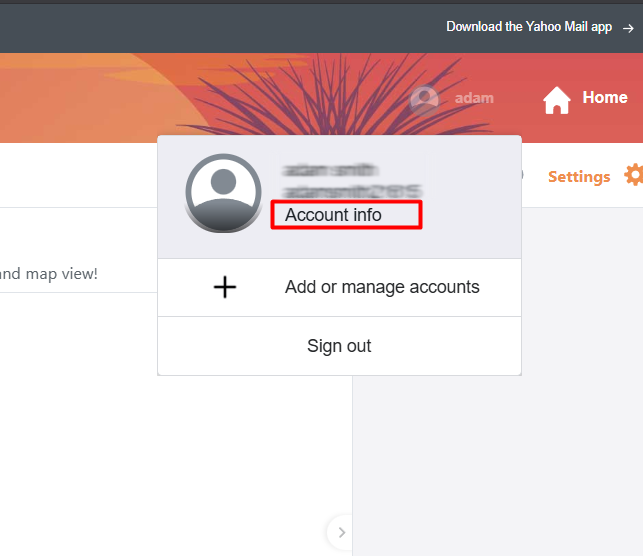Click the plus icon to add account
This screenshot has width=643, height=556.
(226, 288)
